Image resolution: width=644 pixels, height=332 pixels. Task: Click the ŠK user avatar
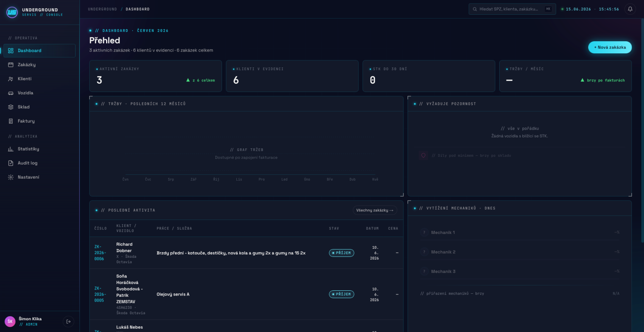10,321
